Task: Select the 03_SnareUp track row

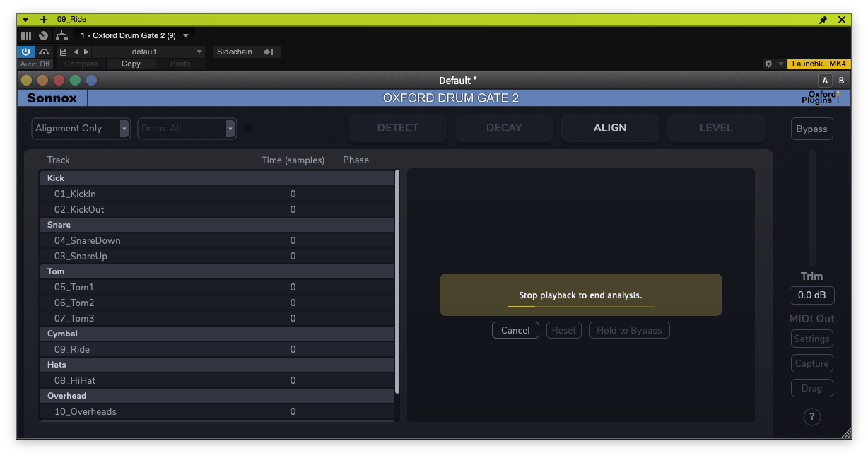Action: point(217,256)
